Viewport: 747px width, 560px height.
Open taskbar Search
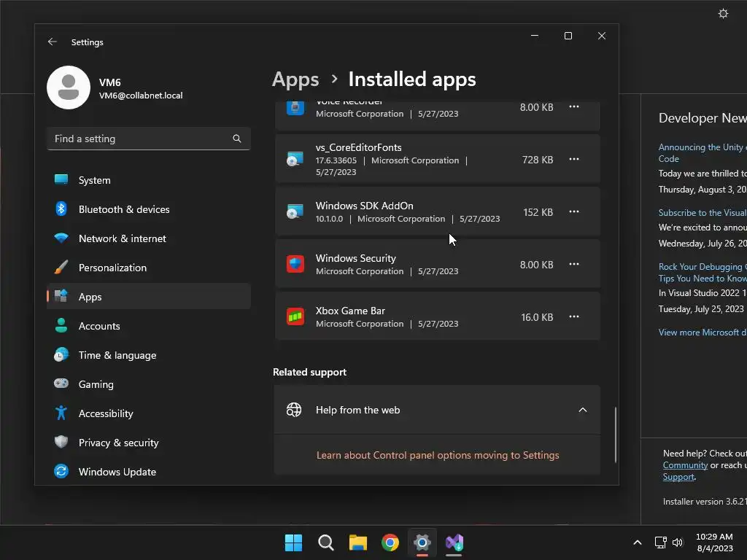[326, 542]
